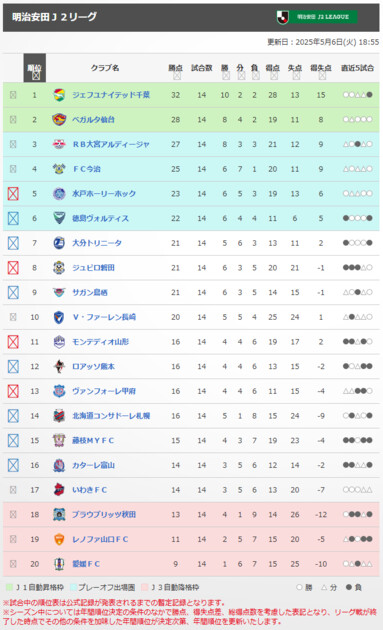Sort the table by 順位 column header
This screenshot has height=630, width=383.
point(35,68)
